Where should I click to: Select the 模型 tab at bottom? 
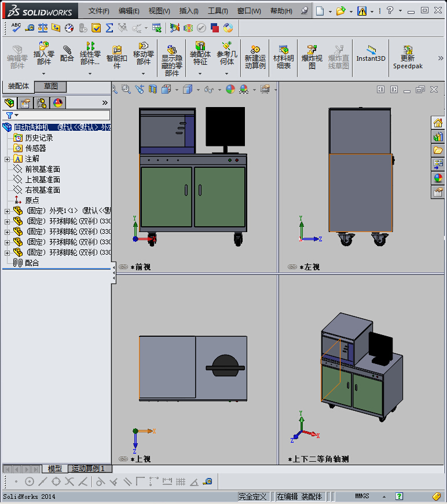point(54,469)
